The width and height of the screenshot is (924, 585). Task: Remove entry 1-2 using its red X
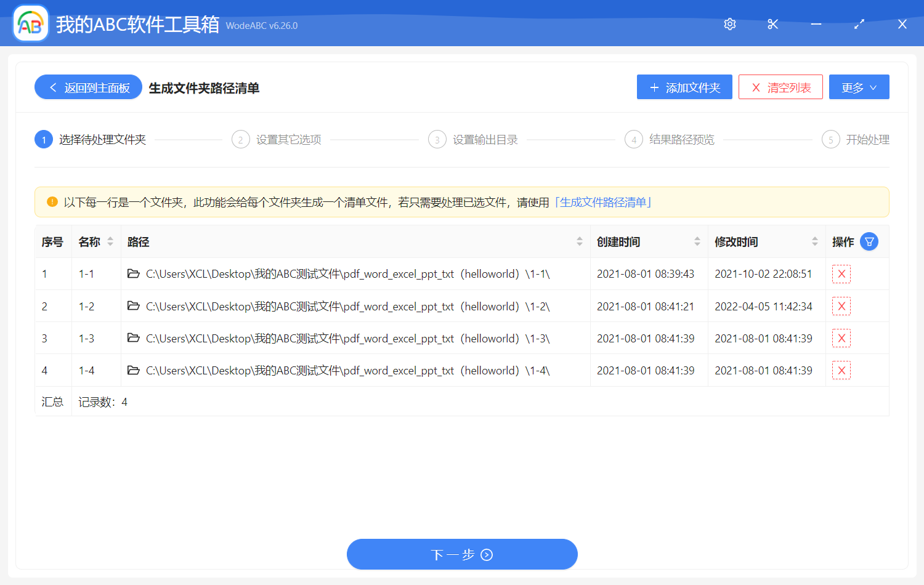pyautogui.click(x=841, y=305)
